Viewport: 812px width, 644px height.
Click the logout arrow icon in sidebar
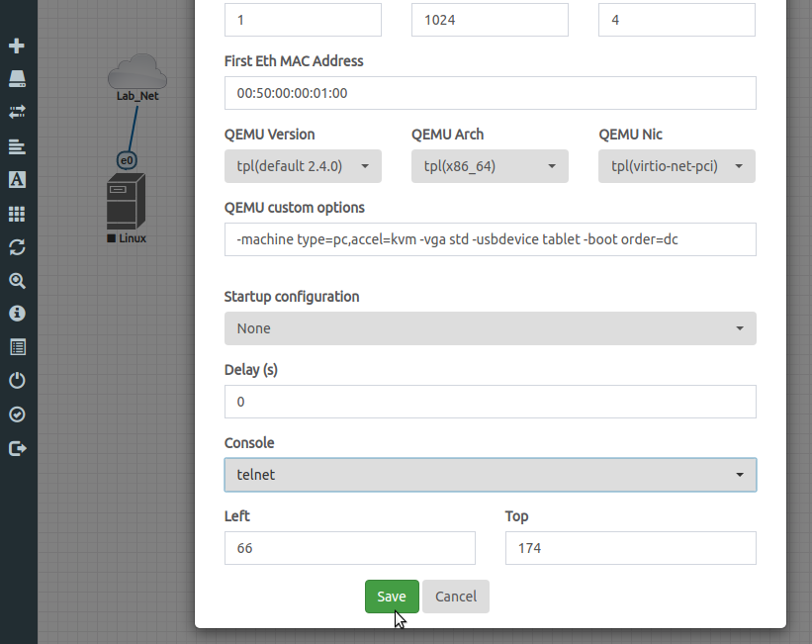tap(17, 448)
